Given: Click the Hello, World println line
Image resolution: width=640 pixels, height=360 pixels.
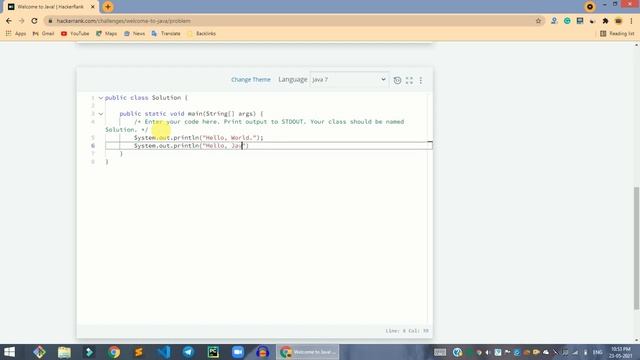Looking at the screenshot, I should 198,138.
